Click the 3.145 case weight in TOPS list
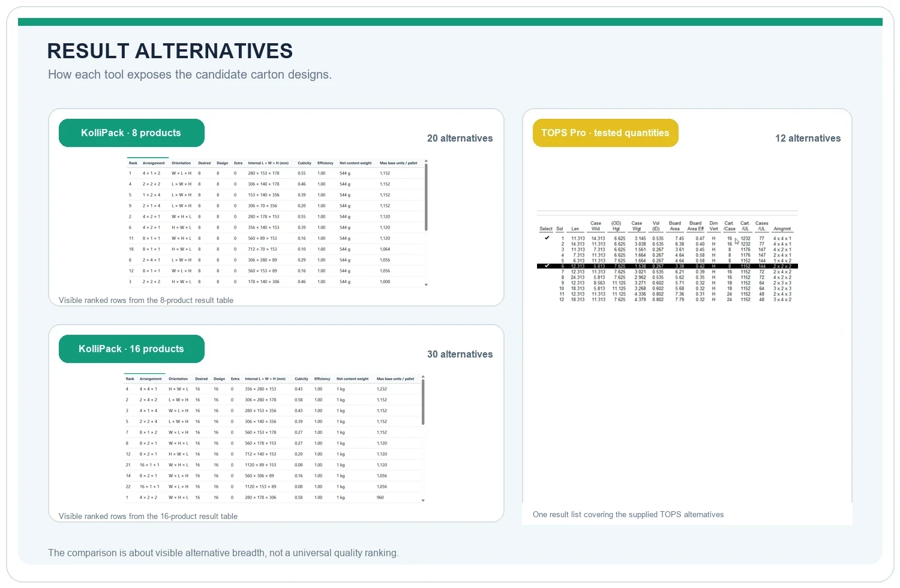Viewport: 900px width, 588px height. 640,238
